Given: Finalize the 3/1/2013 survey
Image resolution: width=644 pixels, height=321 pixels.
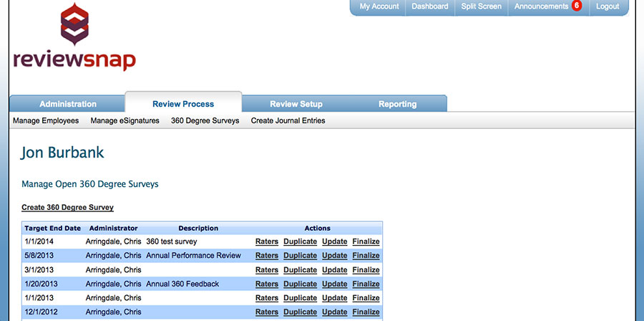Looking at the screenshot, I should 366,270.
